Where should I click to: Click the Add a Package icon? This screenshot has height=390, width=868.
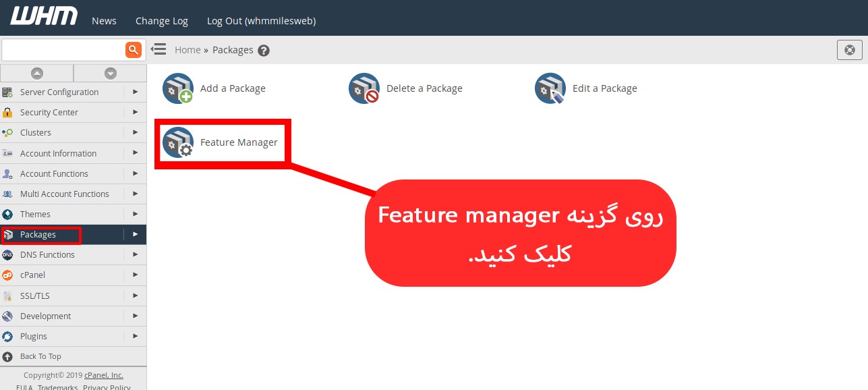177,88
